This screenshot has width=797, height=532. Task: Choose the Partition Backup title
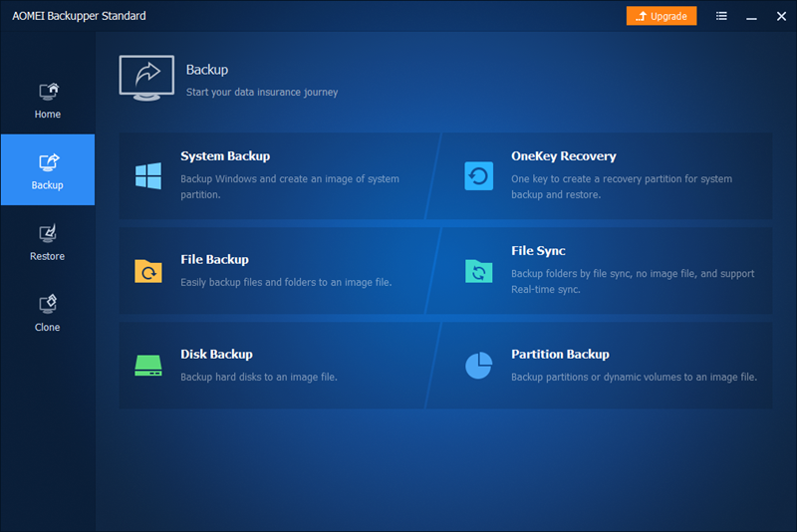coord(560,355)
